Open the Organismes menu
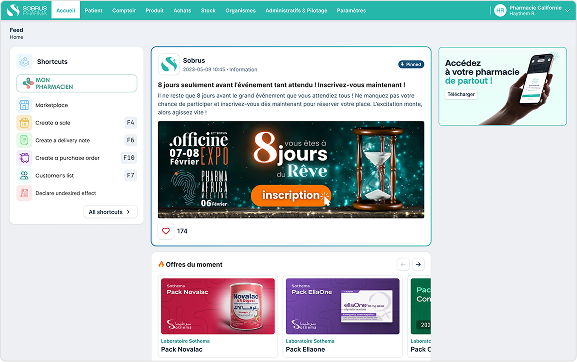577x362 pixels. tap(241, 10)
